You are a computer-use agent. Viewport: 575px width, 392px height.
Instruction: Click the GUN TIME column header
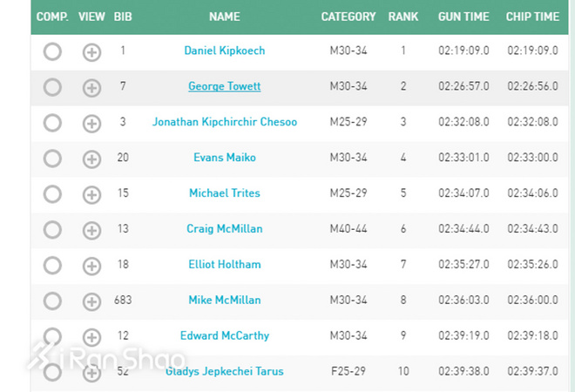click(x=463, y=17)
